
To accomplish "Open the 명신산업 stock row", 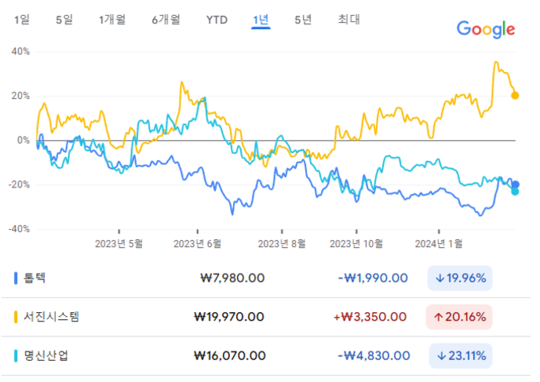I will pyautogui.click(x=266, y=356).
